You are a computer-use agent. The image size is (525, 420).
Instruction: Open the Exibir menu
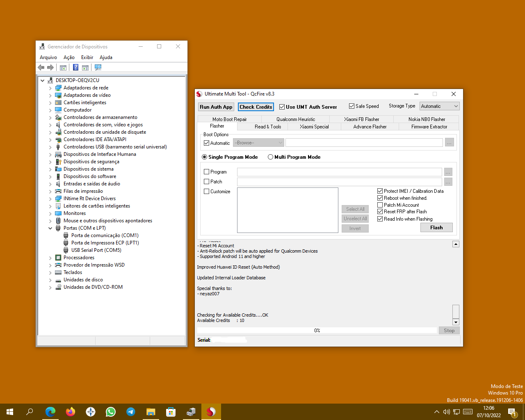point(87,57)
